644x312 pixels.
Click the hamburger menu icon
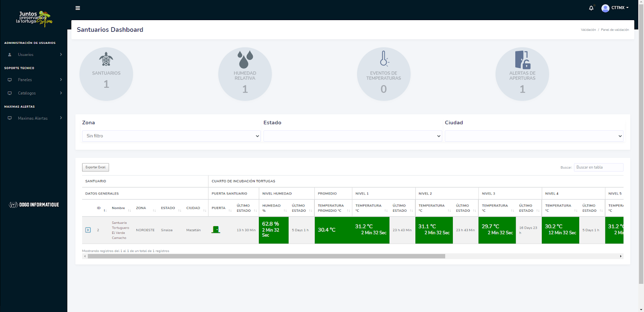tap(78, 8)
